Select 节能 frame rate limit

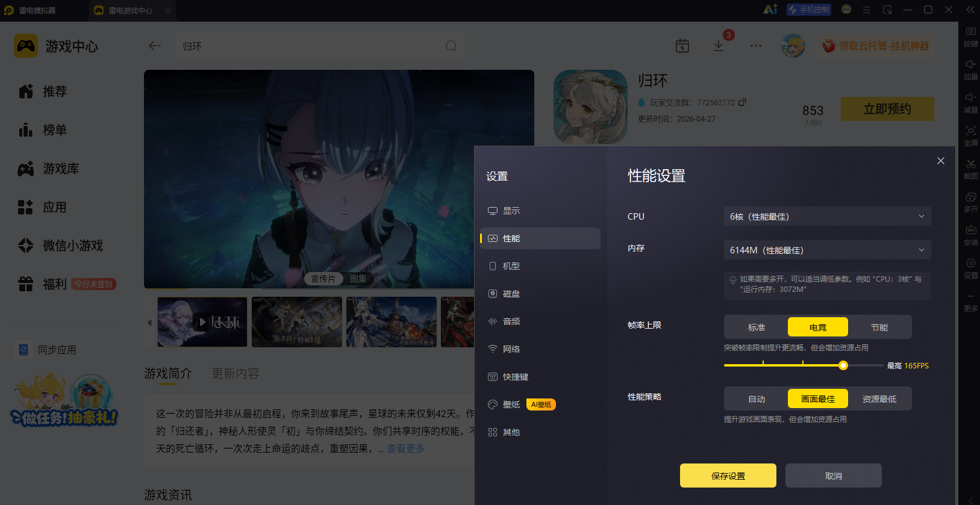pyautogui.click(x=879, y=327)
